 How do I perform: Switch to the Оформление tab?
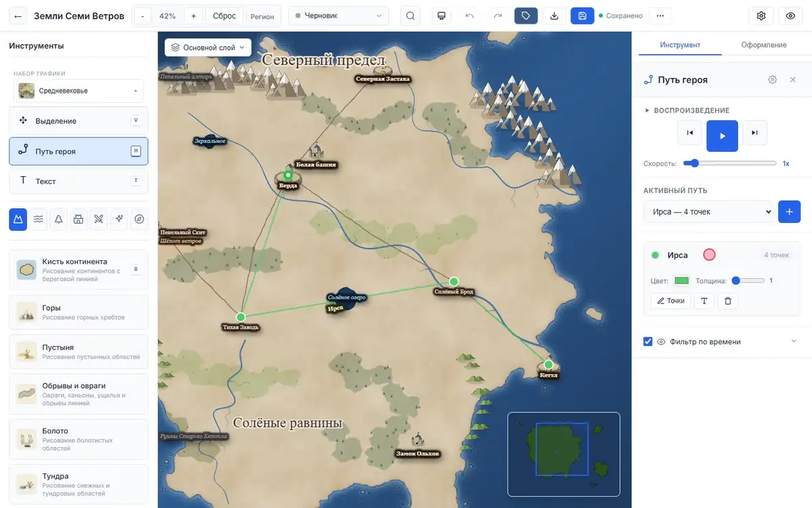click(763, 45)
